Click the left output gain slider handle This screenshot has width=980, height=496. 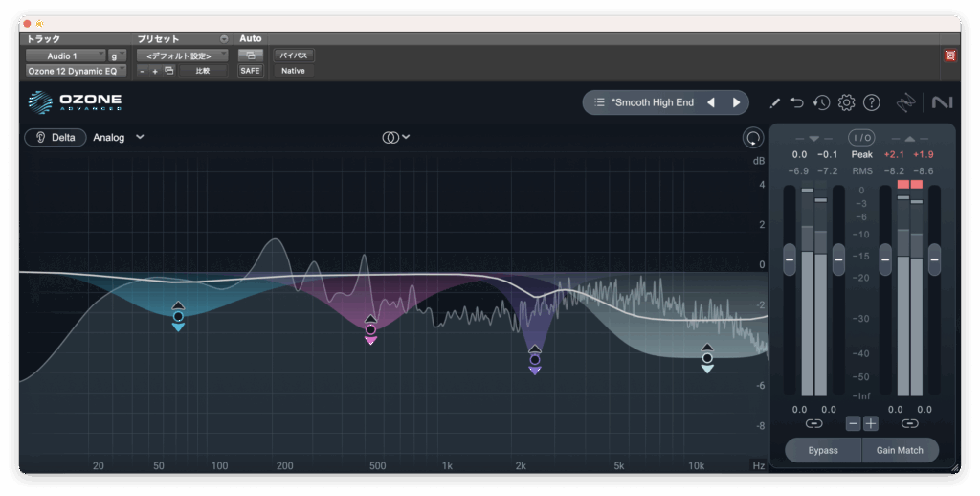[885, 258]
